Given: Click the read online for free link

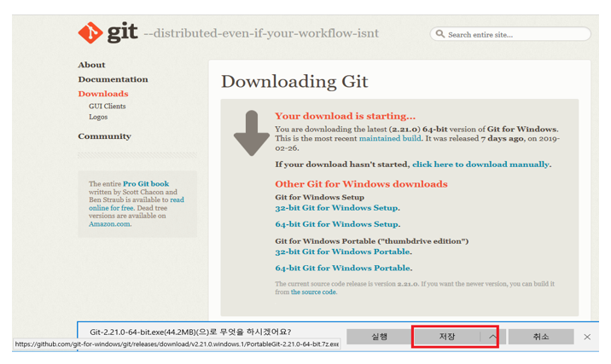Looking at the screenshot, I should (x=137, y=204).
